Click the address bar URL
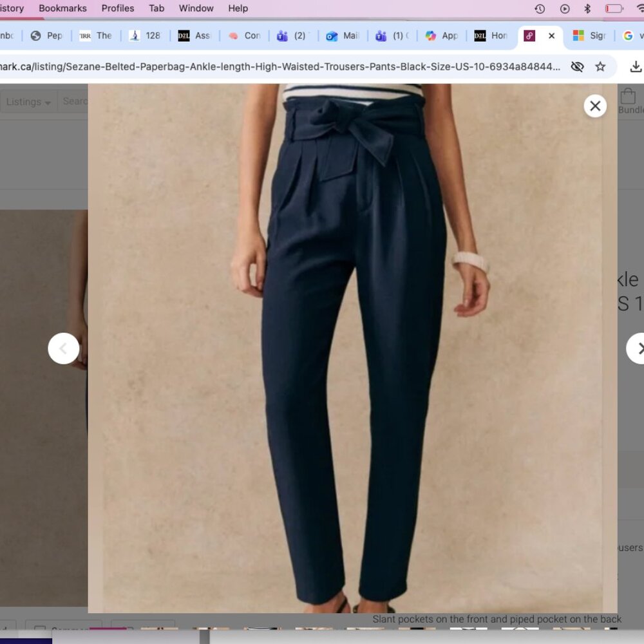 pyautogui.click(x=279, y=66)
